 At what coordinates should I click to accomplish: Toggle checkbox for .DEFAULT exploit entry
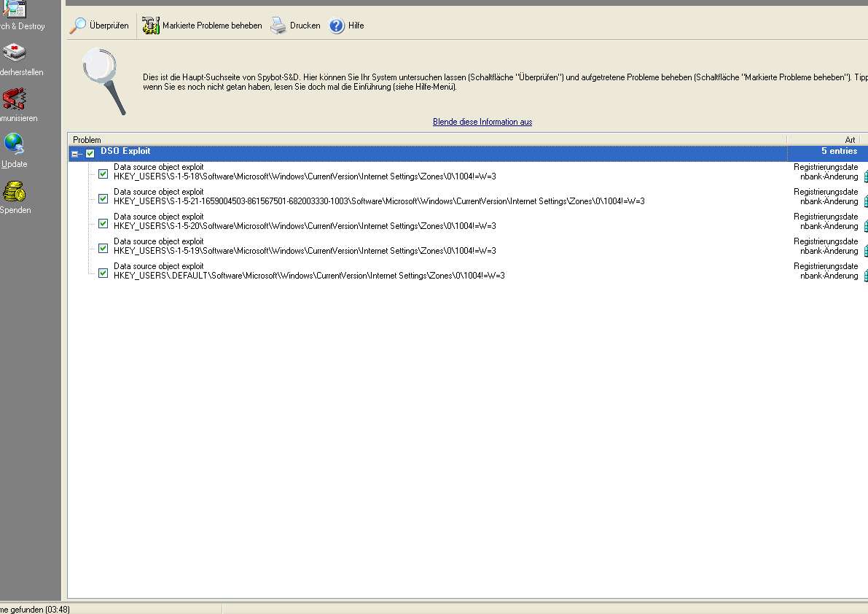(103, 273)
